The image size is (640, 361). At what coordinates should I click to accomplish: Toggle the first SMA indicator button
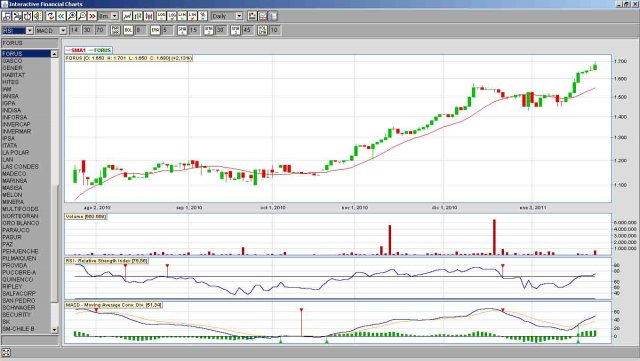182,30
